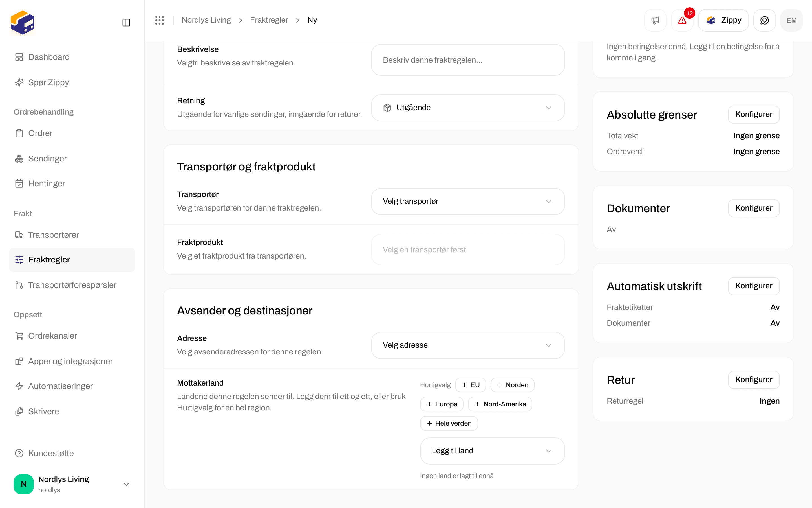Click the Kundestøtte help icon
This screenshot has height=508, width=812.
19,453
